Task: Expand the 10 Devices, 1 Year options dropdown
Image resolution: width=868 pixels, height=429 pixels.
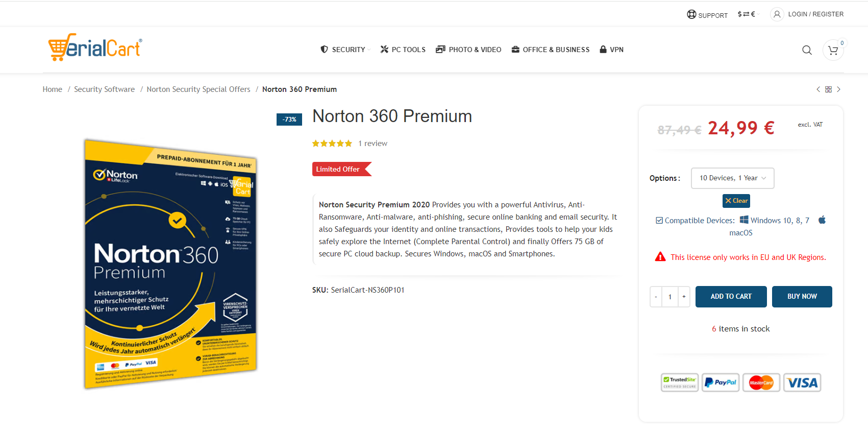Action: [x=732, y=178]
